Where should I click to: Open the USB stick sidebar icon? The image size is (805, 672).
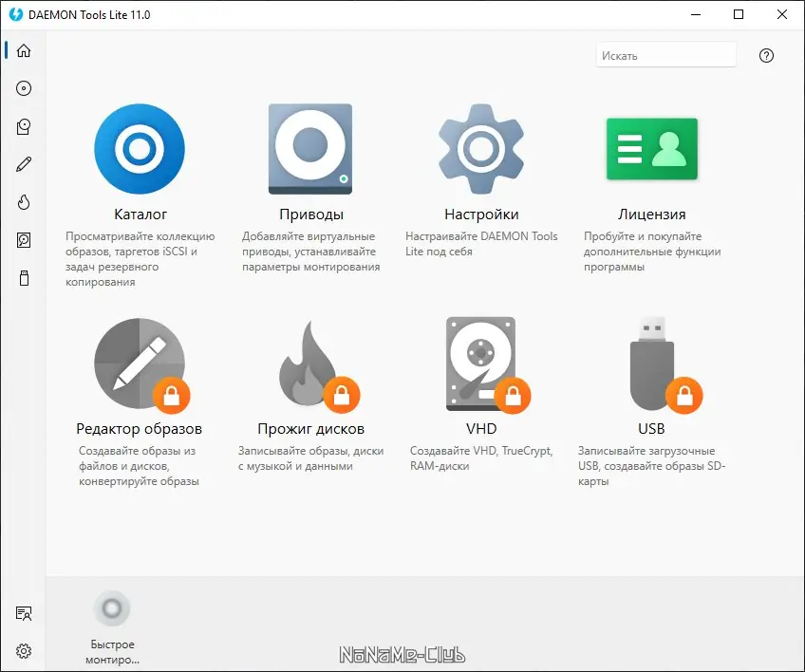tap(24, 278)
